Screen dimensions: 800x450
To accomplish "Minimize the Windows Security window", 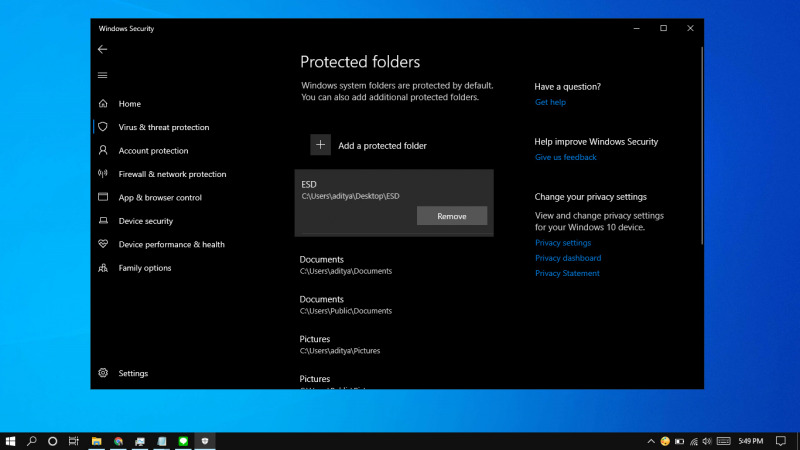I will point(636,29).
